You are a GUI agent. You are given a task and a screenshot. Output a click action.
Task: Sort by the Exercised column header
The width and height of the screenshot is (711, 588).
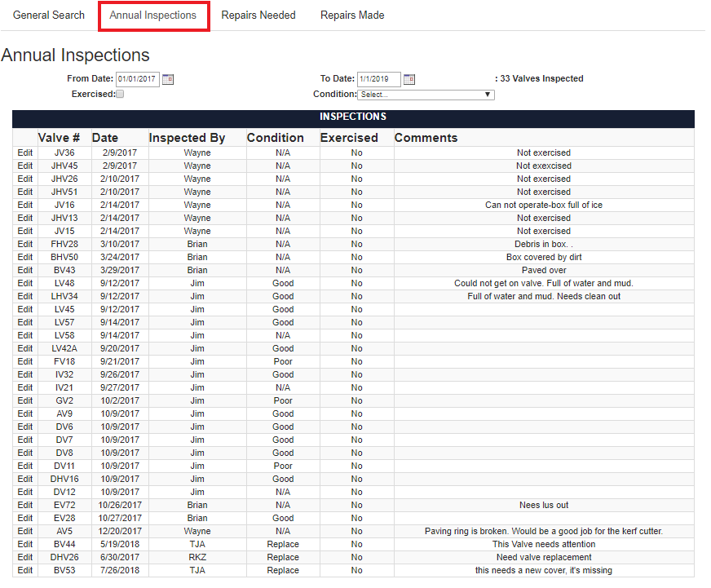[x=349, y=138]
